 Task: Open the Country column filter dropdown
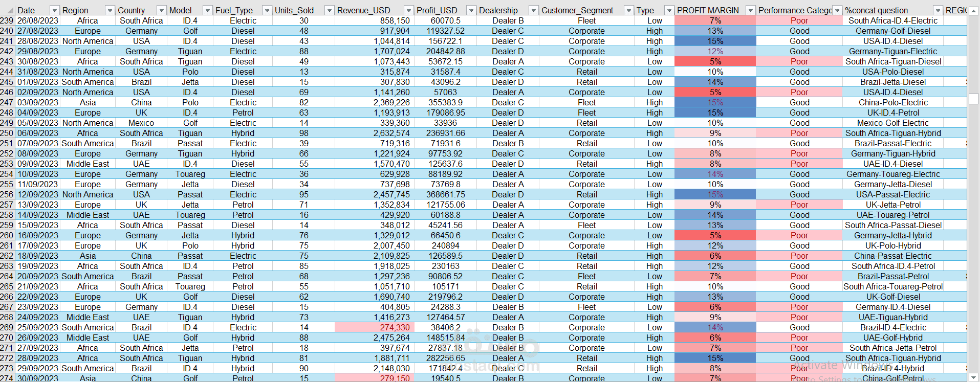point(162,10)
